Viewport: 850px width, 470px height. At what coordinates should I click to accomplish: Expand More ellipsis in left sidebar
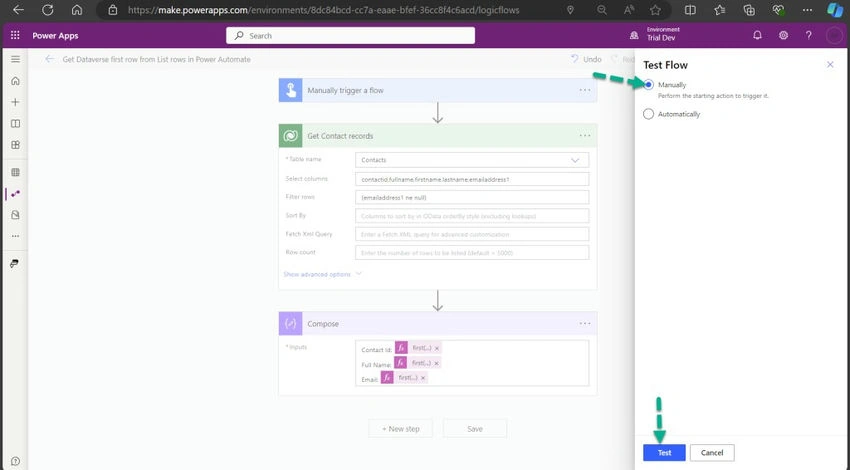click(15, 236)
